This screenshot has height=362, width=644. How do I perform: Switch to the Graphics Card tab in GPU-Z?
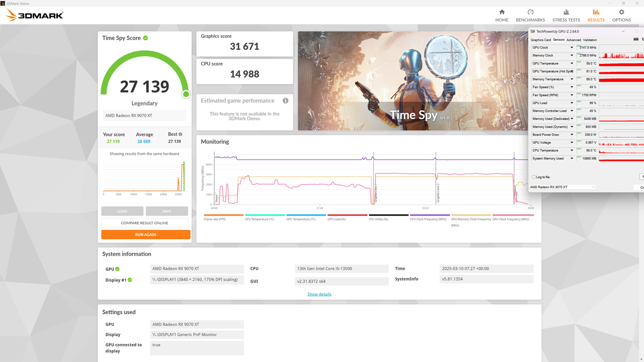point(540,40)
